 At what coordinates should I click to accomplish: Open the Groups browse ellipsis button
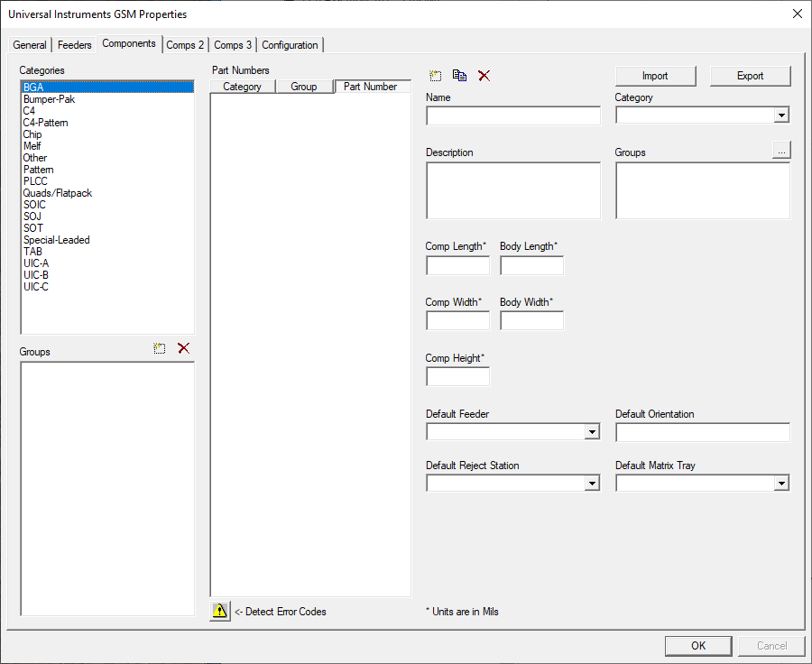coord(780,151)
